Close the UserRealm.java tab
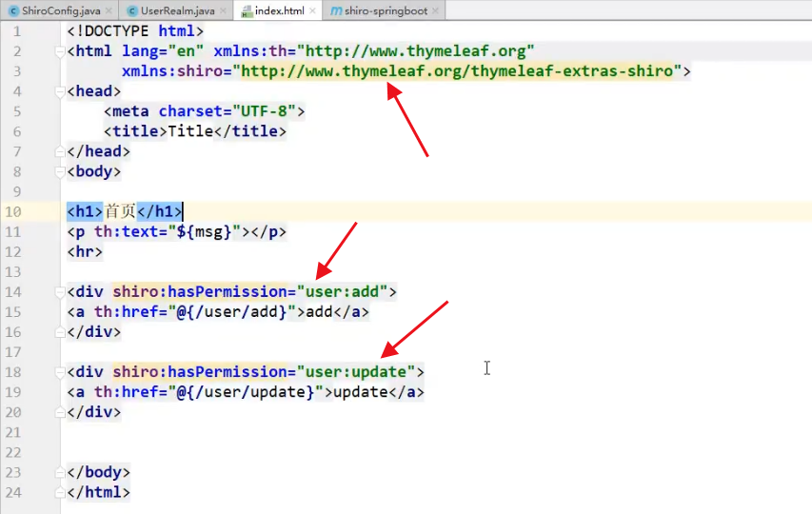The image size is (812, 514). [x=223, y=10]
